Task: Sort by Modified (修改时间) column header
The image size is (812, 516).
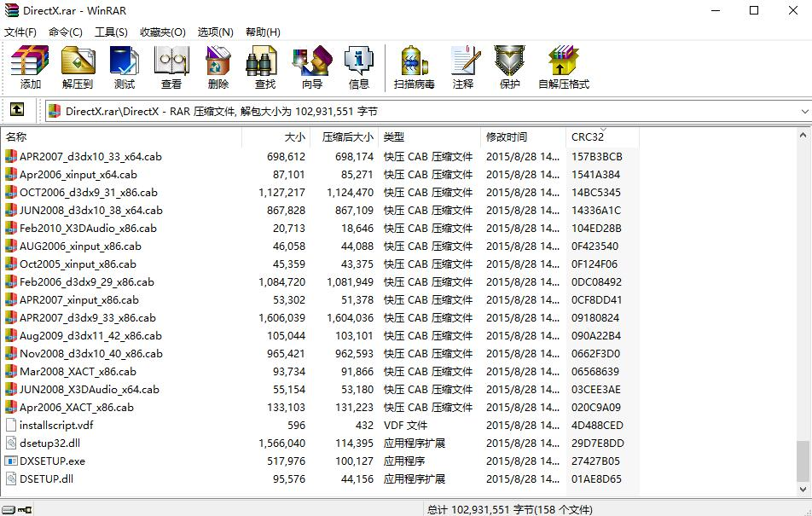Action: pos(523,137)
